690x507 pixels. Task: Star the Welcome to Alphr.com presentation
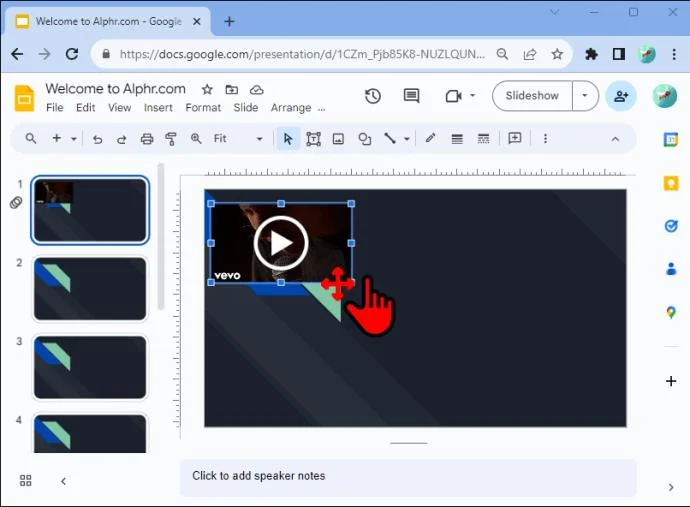click(x=207, y=90)
